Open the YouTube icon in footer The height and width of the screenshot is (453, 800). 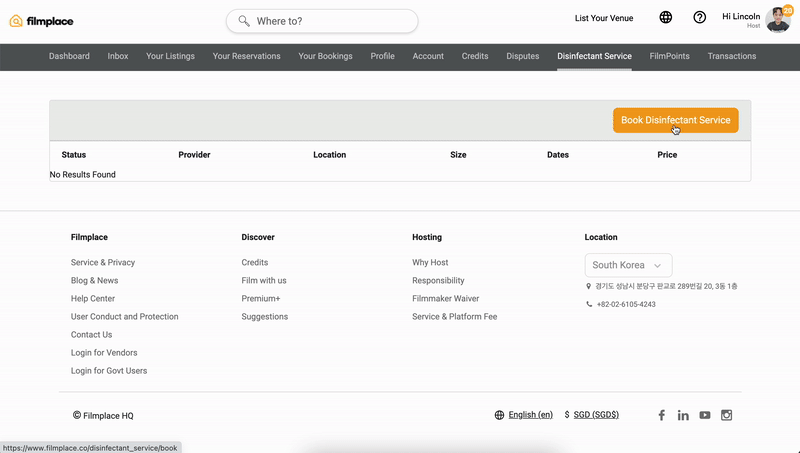click(705, 415)
